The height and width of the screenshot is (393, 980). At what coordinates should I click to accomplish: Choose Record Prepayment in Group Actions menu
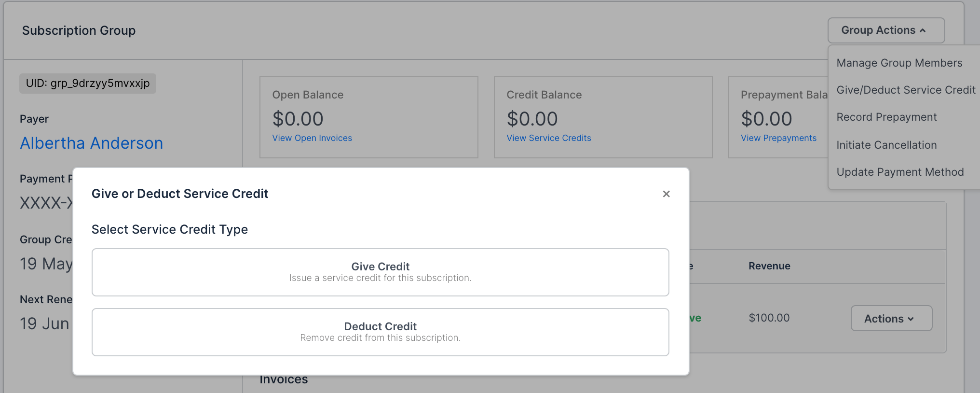click(x=886, y=117)
